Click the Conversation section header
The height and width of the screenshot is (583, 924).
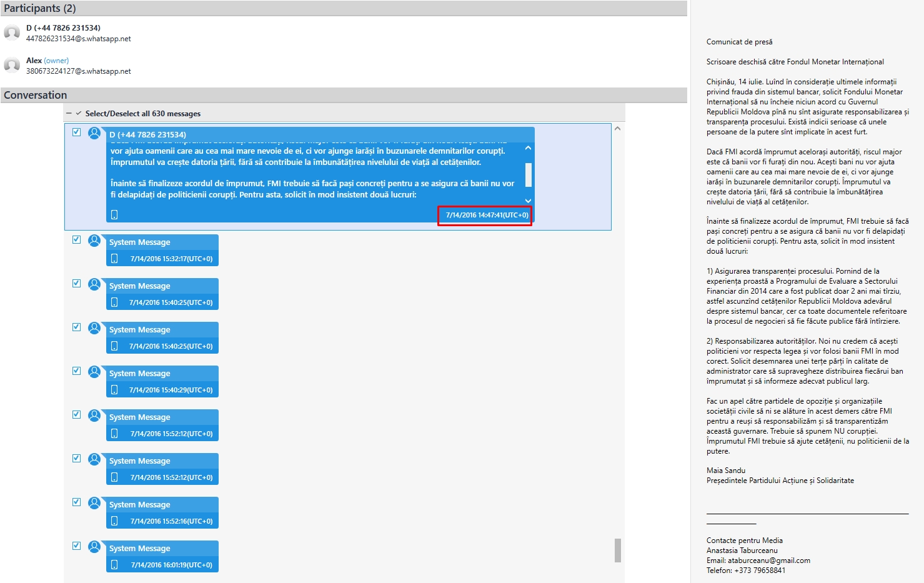click(36, 95)
